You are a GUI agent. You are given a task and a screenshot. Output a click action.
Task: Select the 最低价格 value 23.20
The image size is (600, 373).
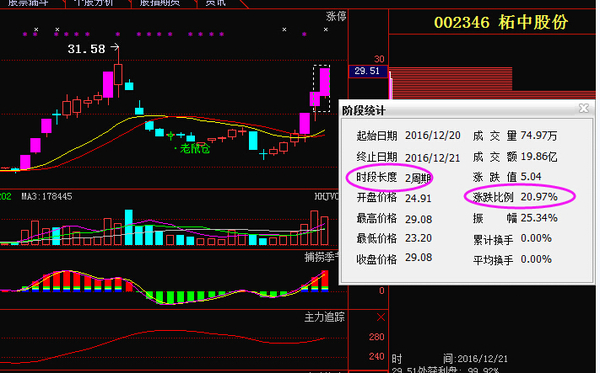[x=419, y=238]
